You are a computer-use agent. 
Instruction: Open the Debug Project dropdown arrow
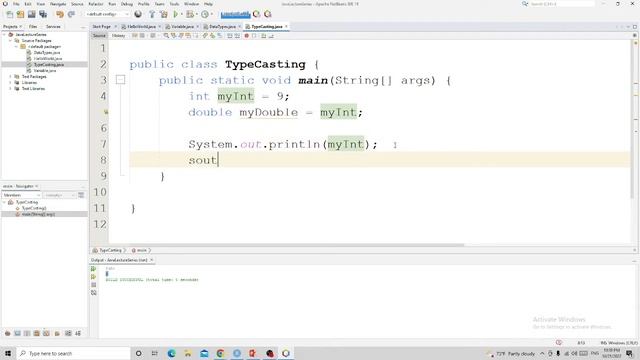[x=196, y=14]
